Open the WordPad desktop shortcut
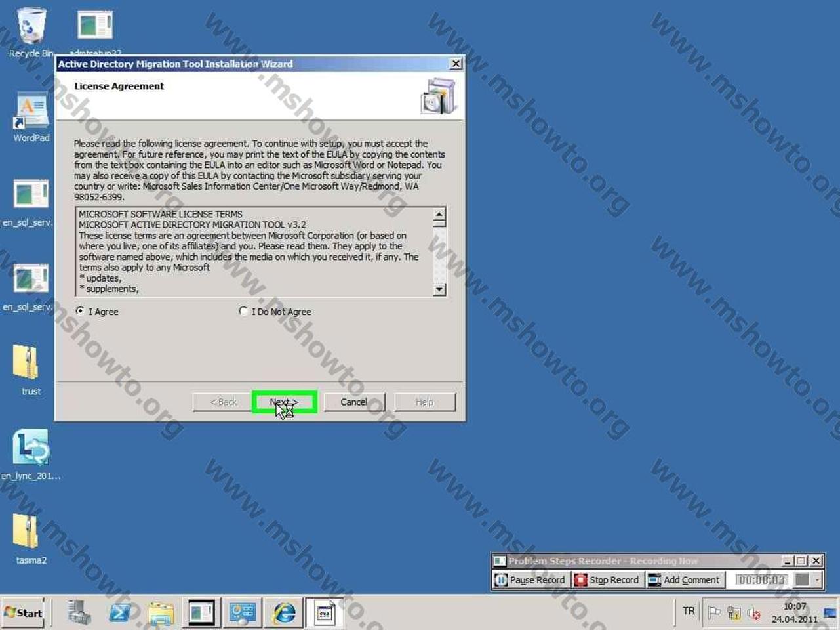This screenshot has width=840, height=630. pyautogui.click(x=31, y=118)
